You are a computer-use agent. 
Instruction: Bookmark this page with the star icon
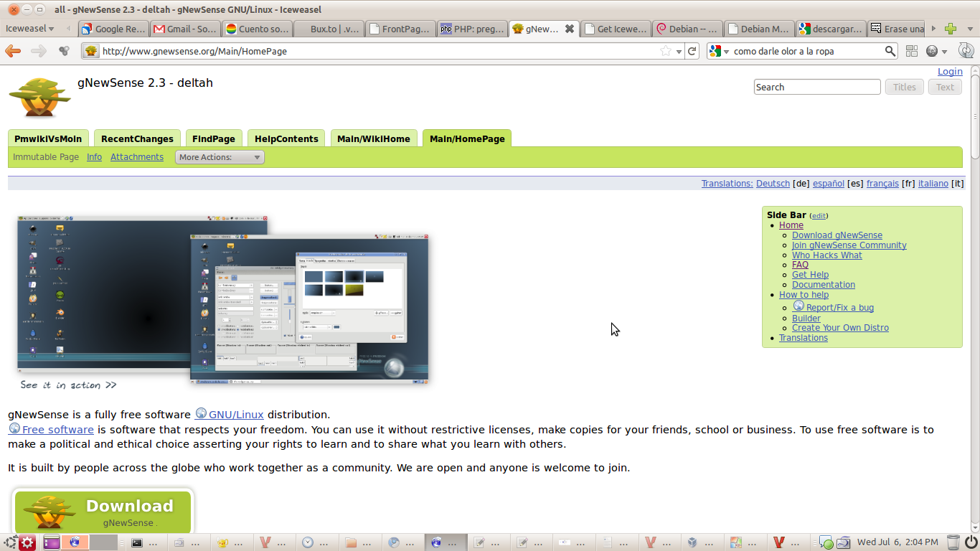[x=666, y=51]
